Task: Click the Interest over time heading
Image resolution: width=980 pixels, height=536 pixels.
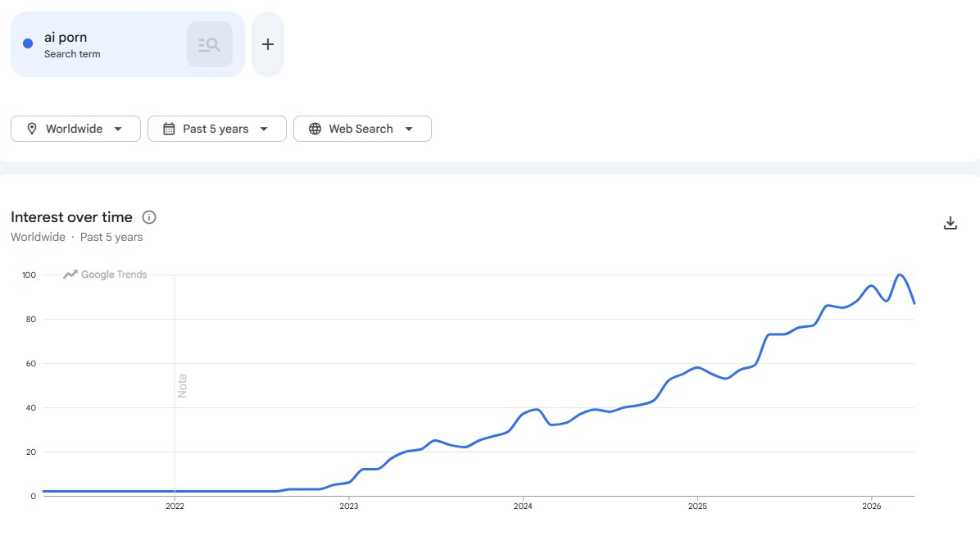Action: (x=71, y=217)
